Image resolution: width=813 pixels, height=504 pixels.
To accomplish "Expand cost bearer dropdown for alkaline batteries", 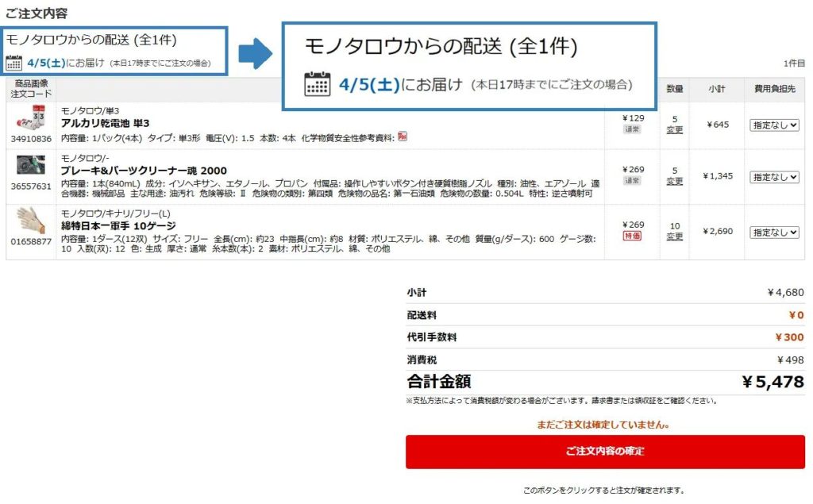I will 774,125.
